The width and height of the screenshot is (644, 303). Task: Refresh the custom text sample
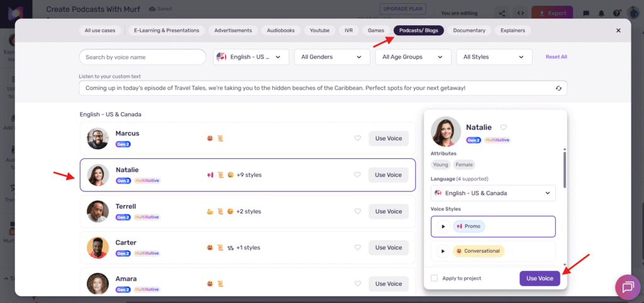pos(558,88)
